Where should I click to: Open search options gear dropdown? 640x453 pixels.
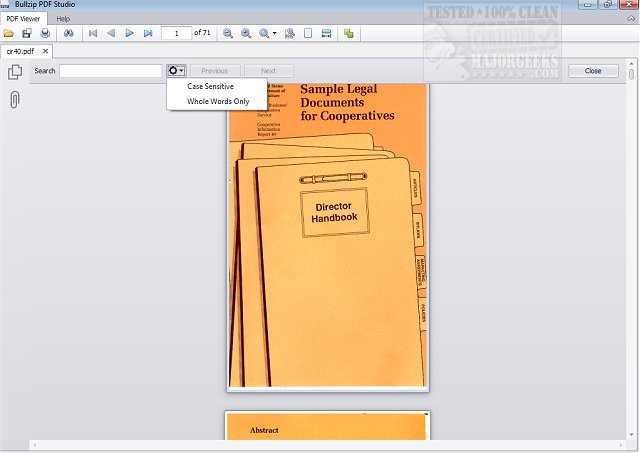tap(176, 71)
